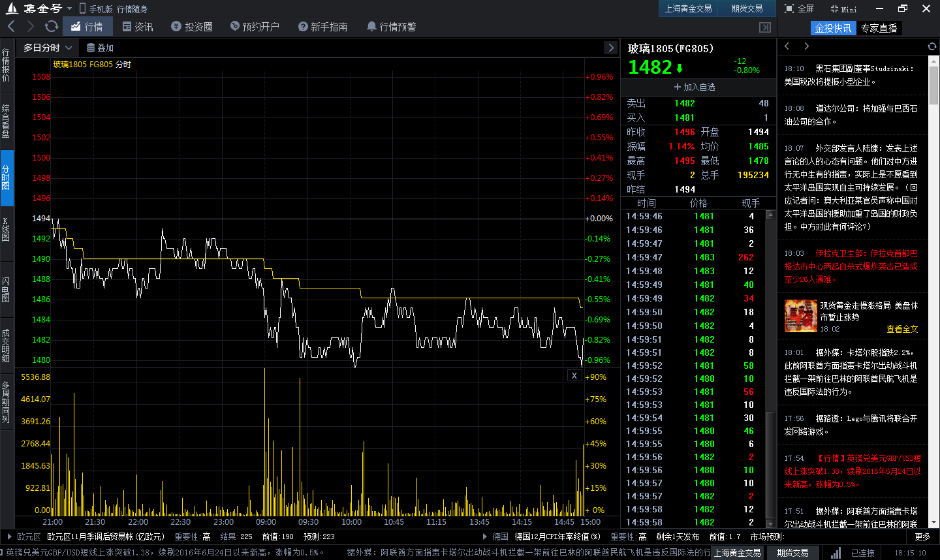Open the 多日分时 dropdown
Viewport: 940px width, 560px height.
click(45, 47)
